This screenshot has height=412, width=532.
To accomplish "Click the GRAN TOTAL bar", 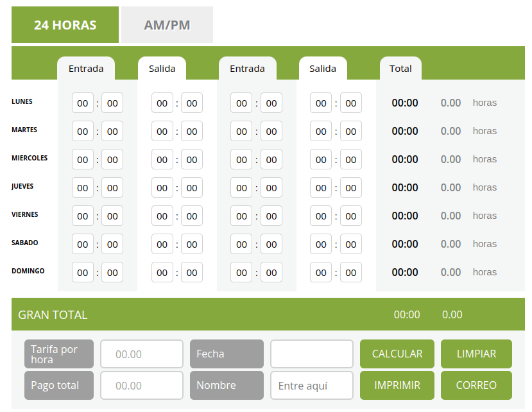I will [53, 314].
